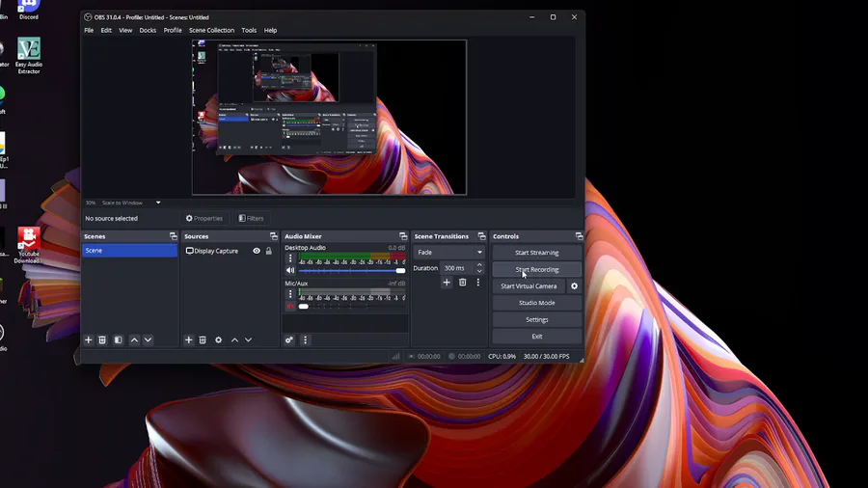Pop out the Sources dock
This screenshot has width=868, height=488.
click(274, 236)
